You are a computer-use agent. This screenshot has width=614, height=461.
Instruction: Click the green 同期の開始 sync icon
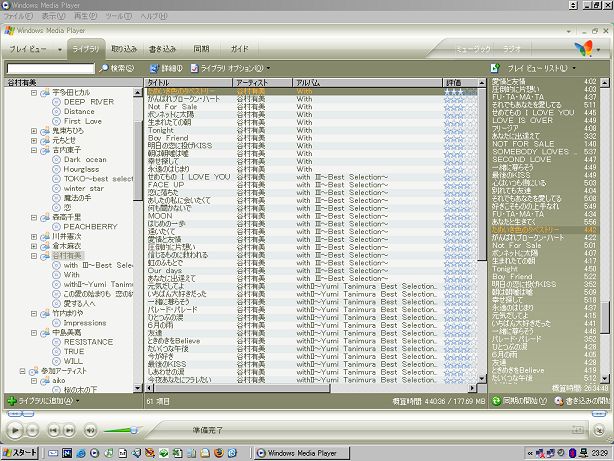pyautogui.click(x=496, y=401)
